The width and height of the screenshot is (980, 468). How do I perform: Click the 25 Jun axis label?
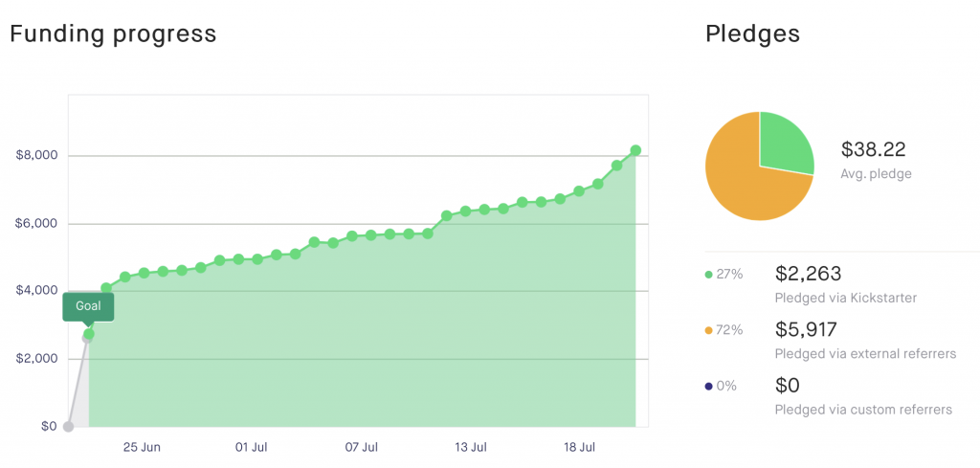pos(142,447)
